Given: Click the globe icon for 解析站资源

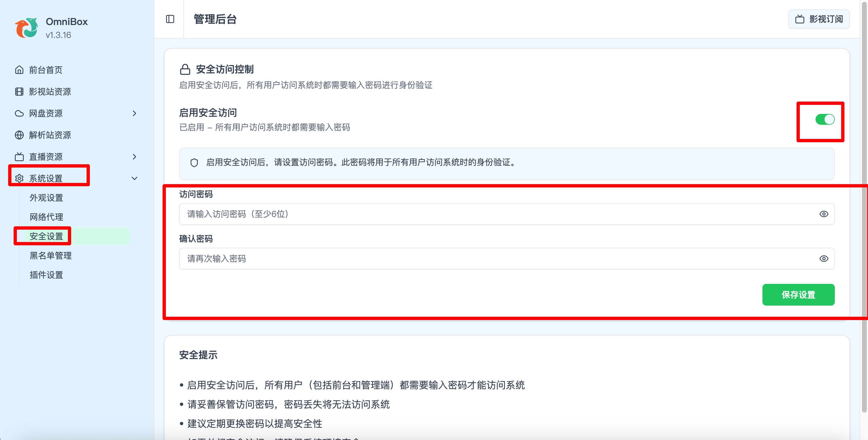Looking at the screenshot, I should tap(19, 135).
